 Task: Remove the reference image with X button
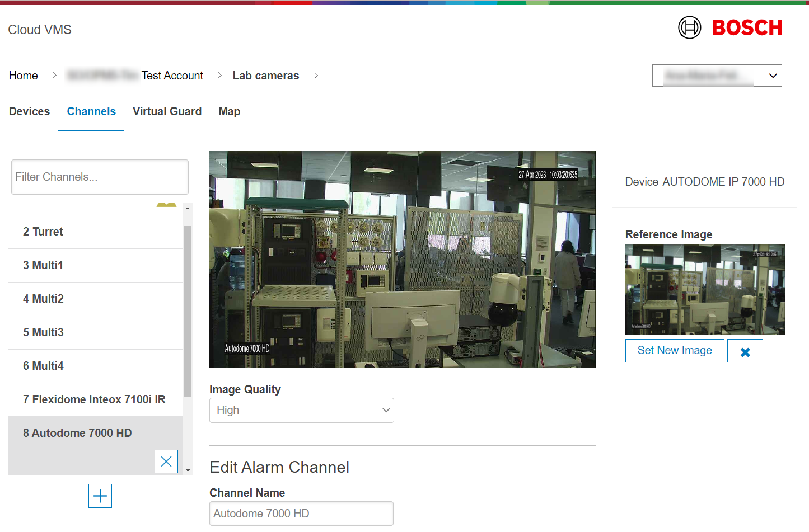coord(745,351)
